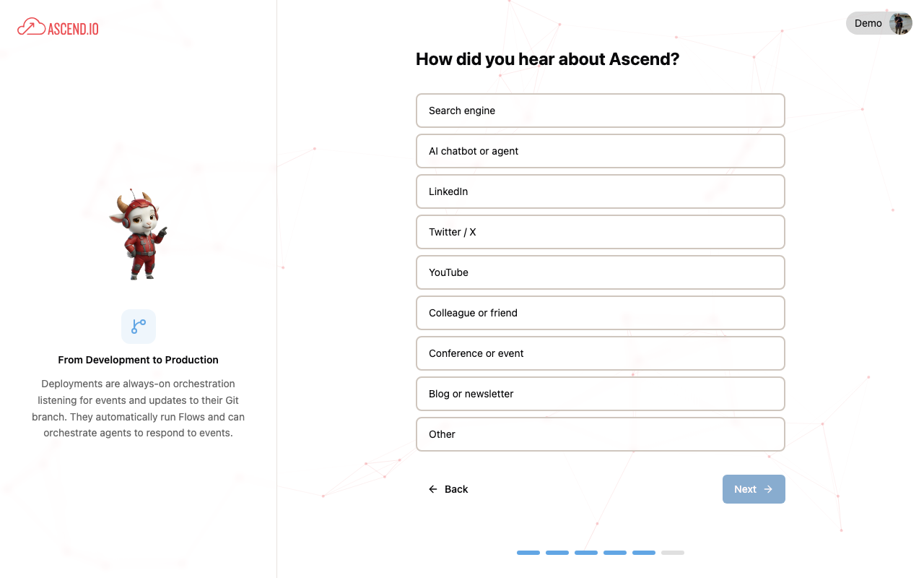The width and height of the screenshot is (924, 578).
Task: Click the back arrow icon beside Back
Action: [x=432, y=489]
